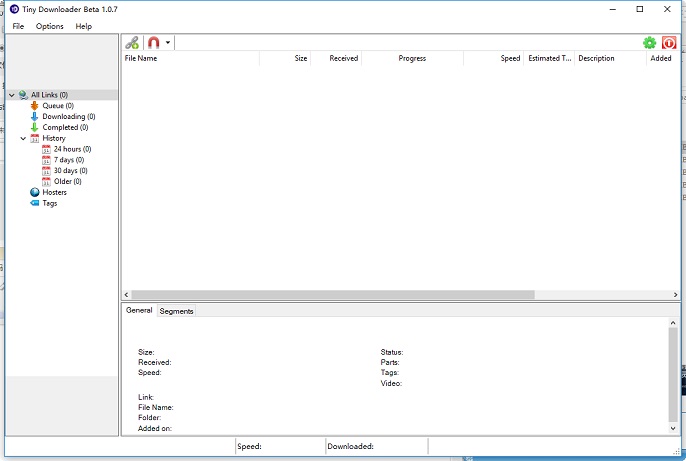Sort by Description column header
Screen dimensions: 686x461
click(610, 58)
